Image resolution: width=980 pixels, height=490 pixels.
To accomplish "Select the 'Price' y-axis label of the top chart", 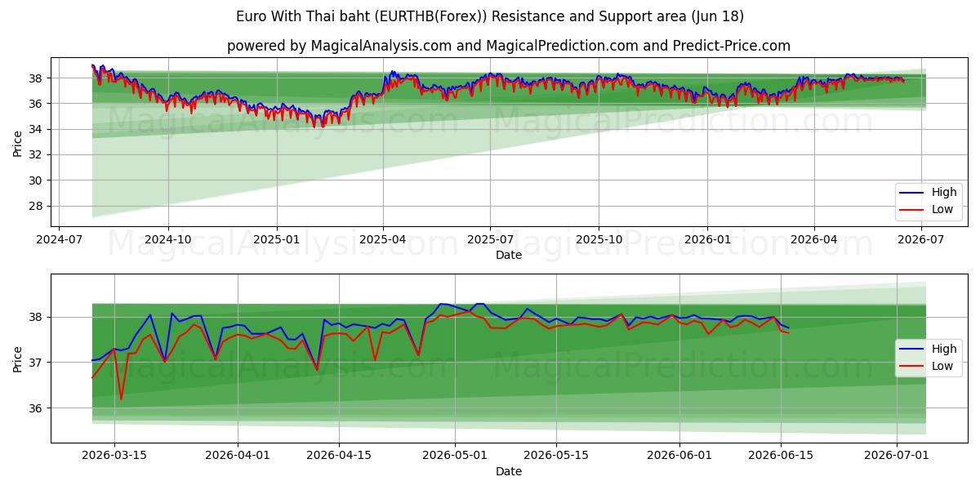I will point(18,142).
